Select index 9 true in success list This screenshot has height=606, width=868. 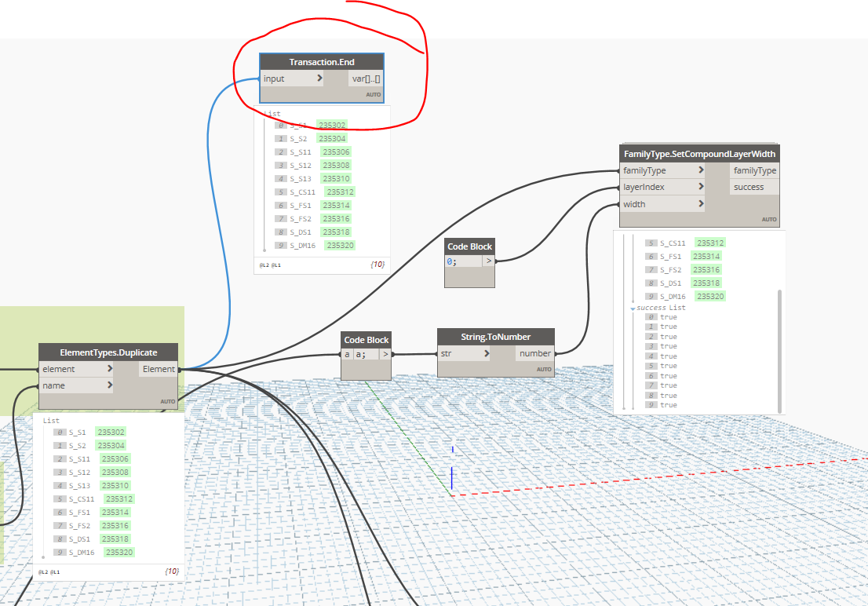coord(662,405)
